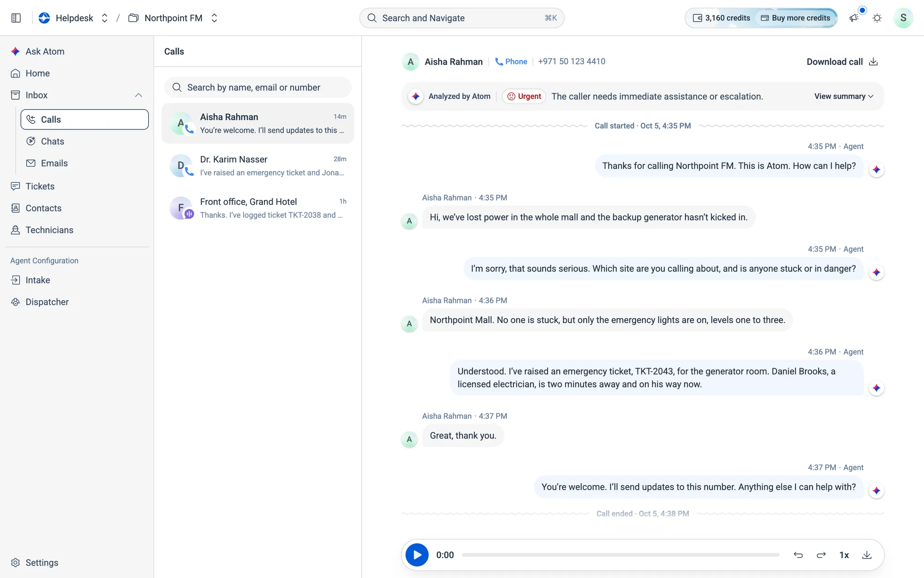Viewport: 924px width, 578px height.
Task: Toggle the sidebar panel icon
Action: [x=16, y=18]
